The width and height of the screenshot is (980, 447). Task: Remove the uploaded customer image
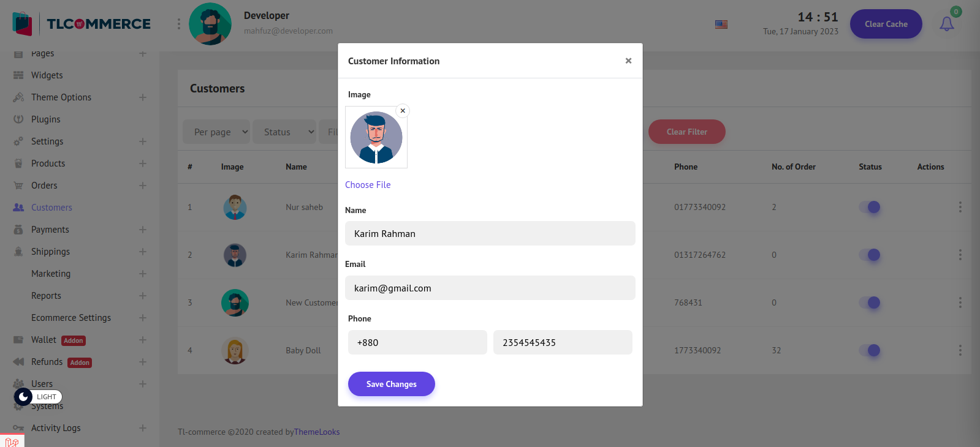click(x=403, y=111)
